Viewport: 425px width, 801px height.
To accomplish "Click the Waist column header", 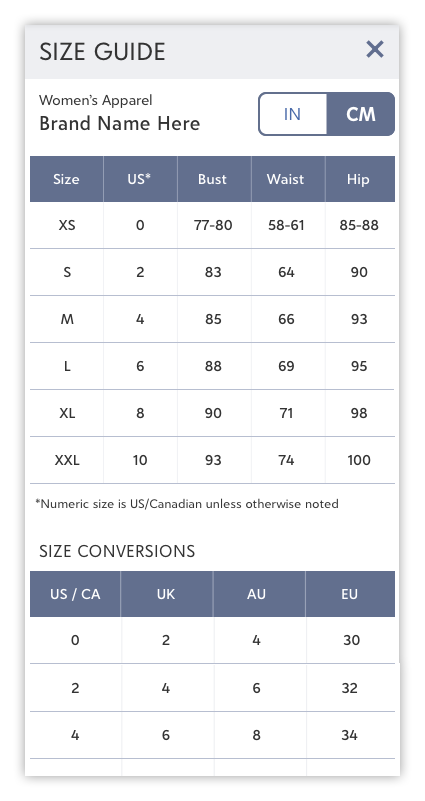I will 286,179.
